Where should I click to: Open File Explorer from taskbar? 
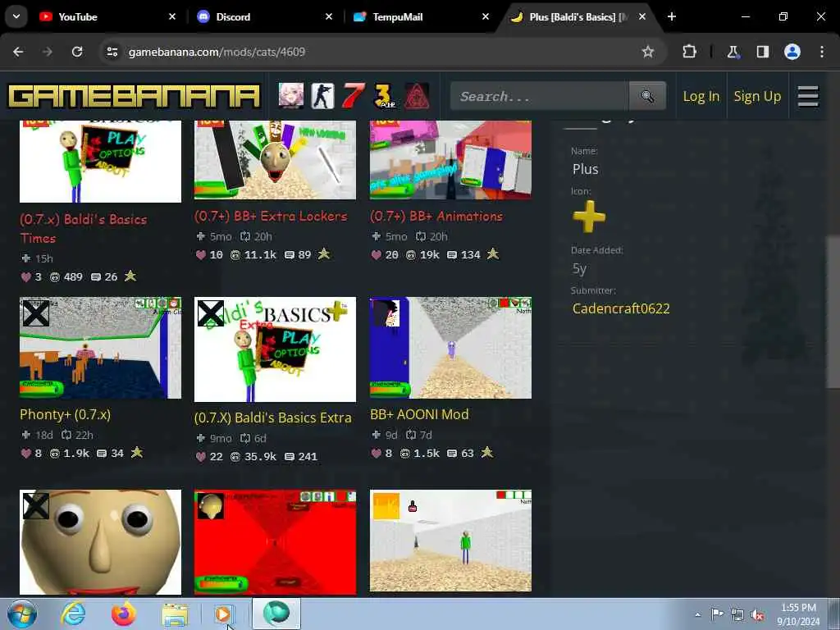[x=175, y=614]
